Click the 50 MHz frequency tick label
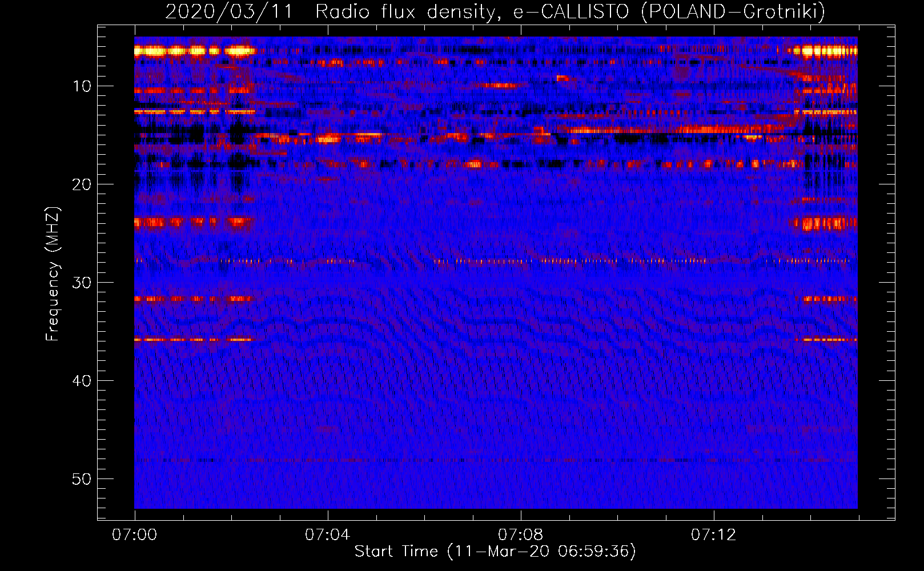This screenshot has height=571, width=924. 82,479
